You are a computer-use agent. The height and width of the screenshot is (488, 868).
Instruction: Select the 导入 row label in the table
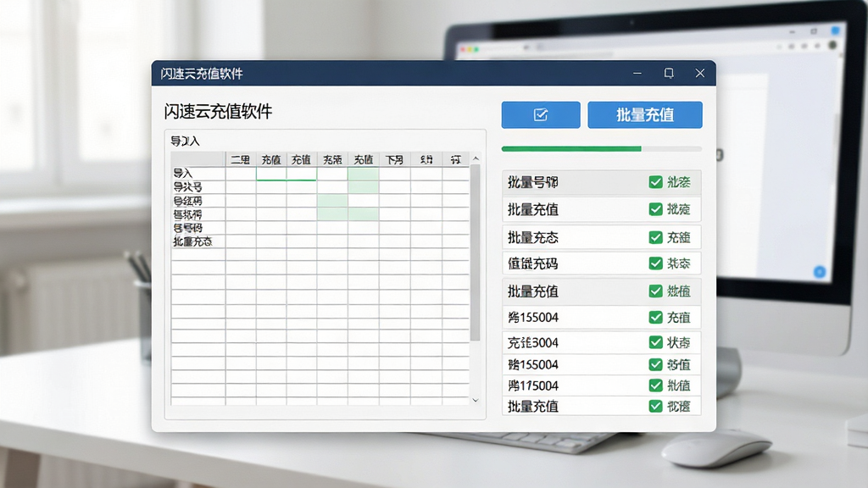coord(183,173)
